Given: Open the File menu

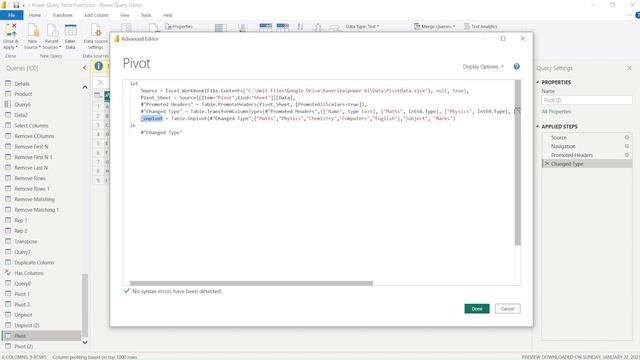Looking at the screenshot, I should pos(11,15).
